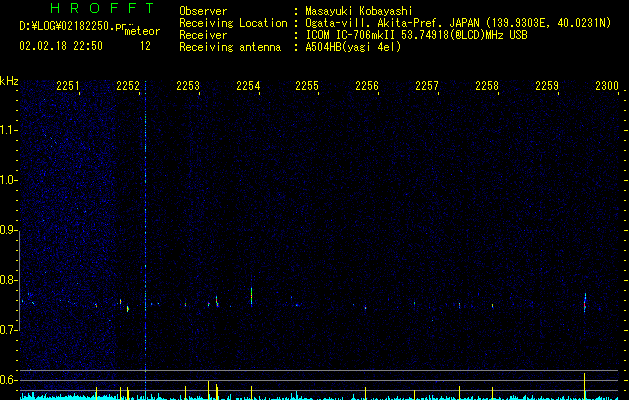Click the 2255 time axis marker
The height and width of the screenshot is (400, 629).
coord(307,85)
